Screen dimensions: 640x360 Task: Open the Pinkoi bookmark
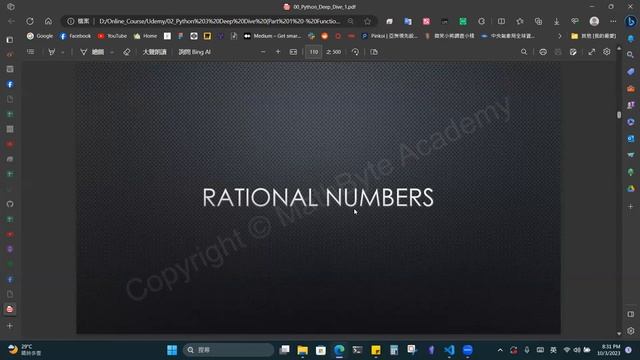pos(390,36)
